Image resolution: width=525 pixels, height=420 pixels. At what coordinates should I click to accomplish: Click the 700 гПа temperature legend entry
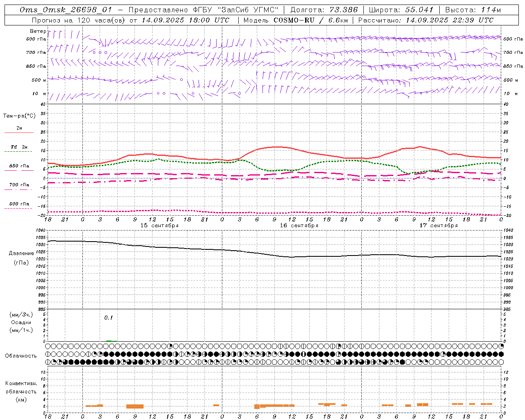tap(19, 185)
